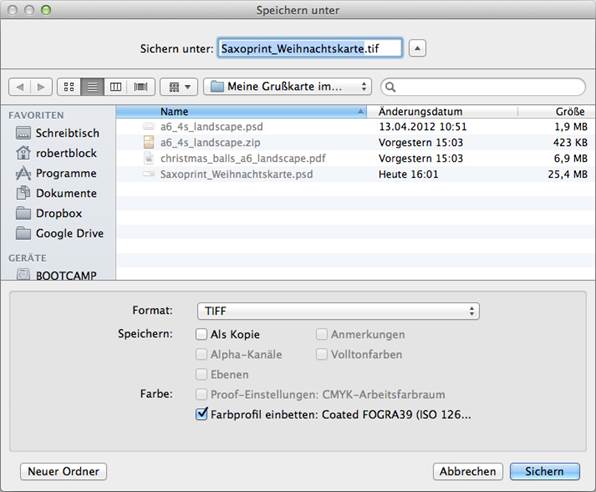The height and width of the screenshot is (492, 596).
Task: Toggle the Alpha-Kanäle checkbox
Action: [201, 354]
